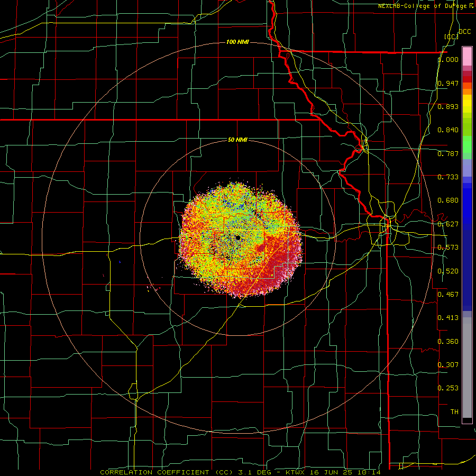Click the TH threshold label on legend
This screenshot has height=476, width=476.
point(454,412)
